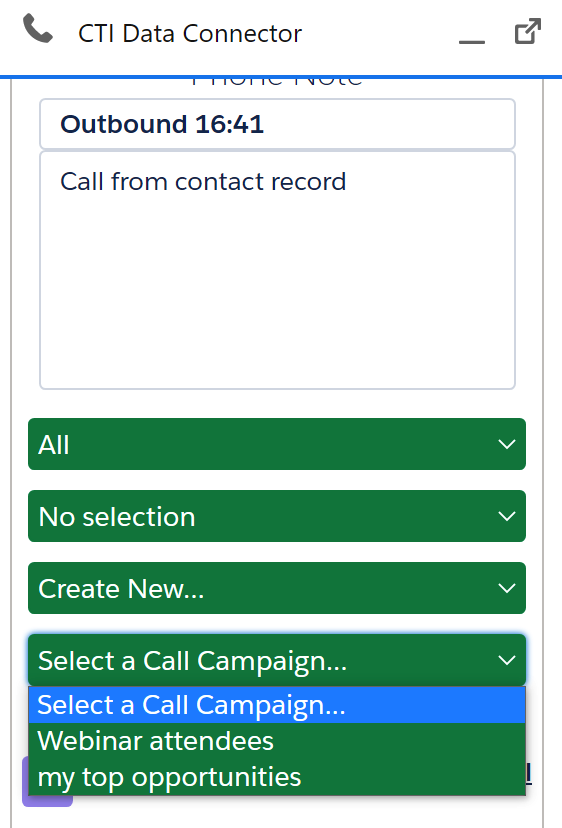Viewport: 562px width, 828px height.
Task: Pop out the softphone window
Action: pos(528,31)
